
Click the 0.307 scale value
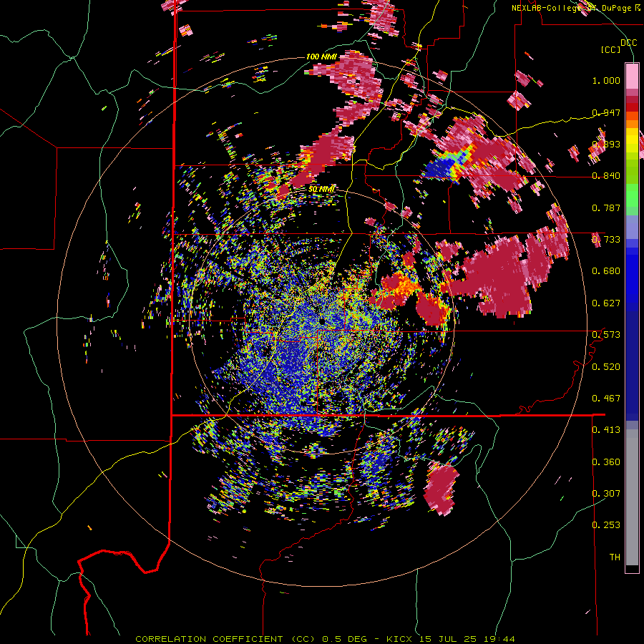[606, 493]
